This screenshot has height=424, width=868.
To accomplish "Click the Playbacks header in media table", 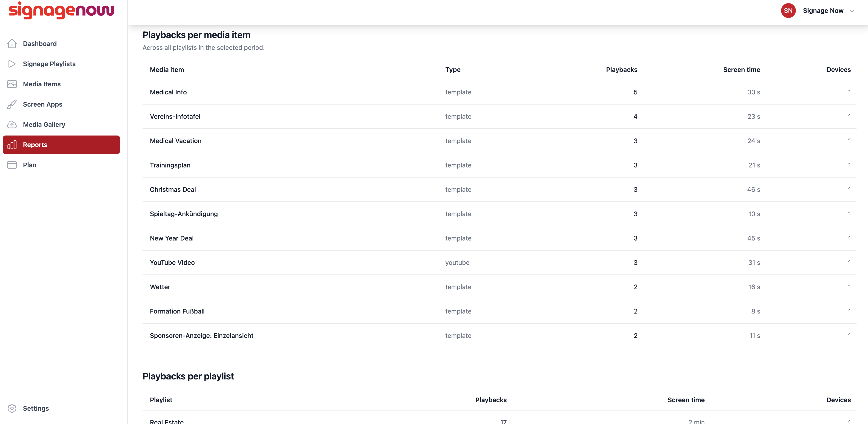I will pos(621,70).
